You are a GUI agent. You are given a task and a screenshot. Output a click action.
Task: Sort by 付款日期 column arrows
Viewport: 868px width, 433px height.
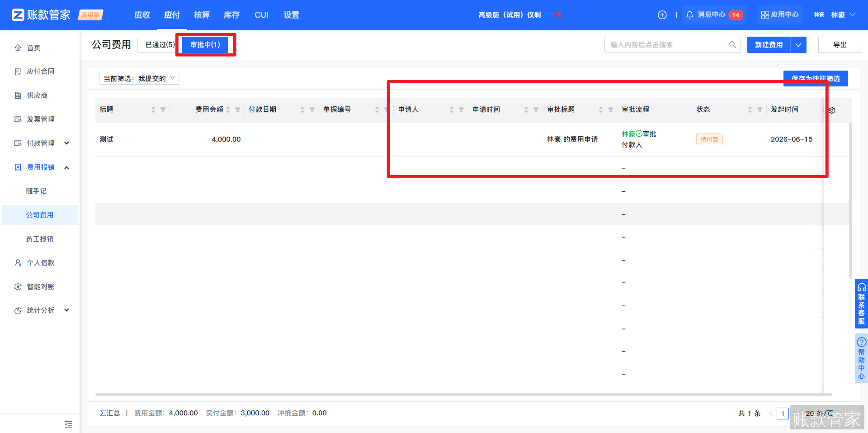click(x=302, y=109)
